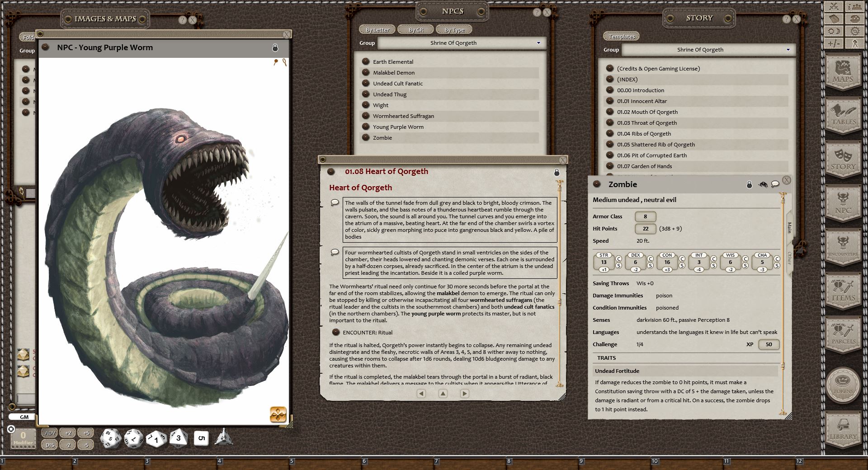Viewport: 868px width, 470px height.
Task: Click the radial menu icon on the worm image
Action: pyautogui.click(x=278, y=414)
